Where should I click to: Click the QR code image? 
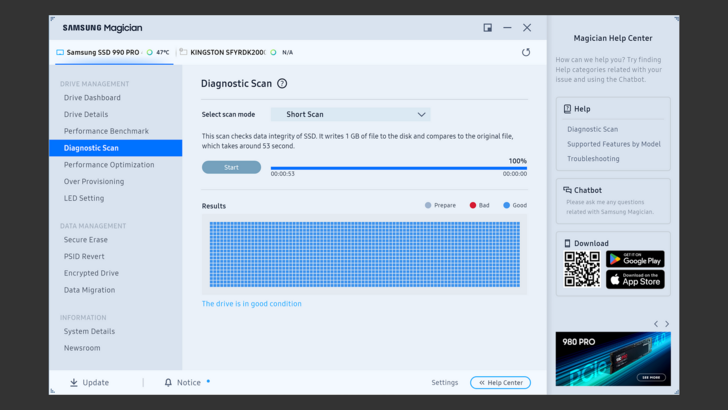pos(582,269)
